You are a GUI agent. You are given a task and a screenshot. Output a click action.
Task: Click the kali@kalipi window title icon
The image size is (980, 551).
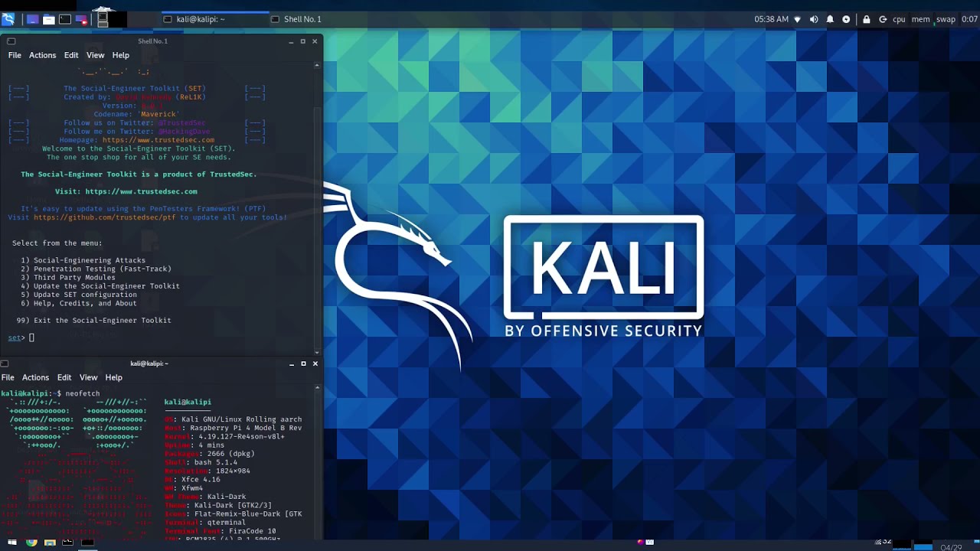click(5, 364)
